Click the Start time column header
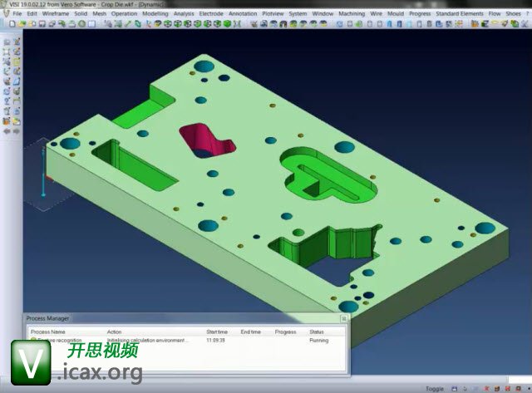Viewport: 532px width, 393px height. (x=217, y=332)
